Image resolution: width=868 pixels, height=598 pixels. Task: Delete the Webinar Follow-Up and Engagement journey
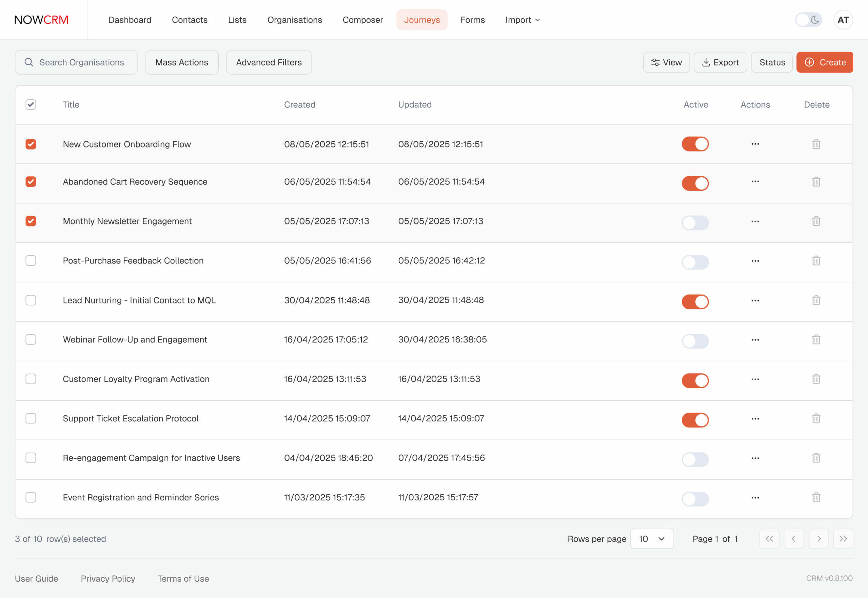(x=816, y=339)
